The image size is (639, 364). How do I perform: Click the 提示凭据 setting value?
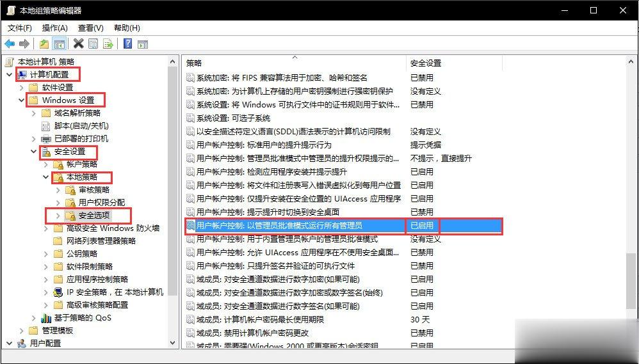tap(425, 145)
